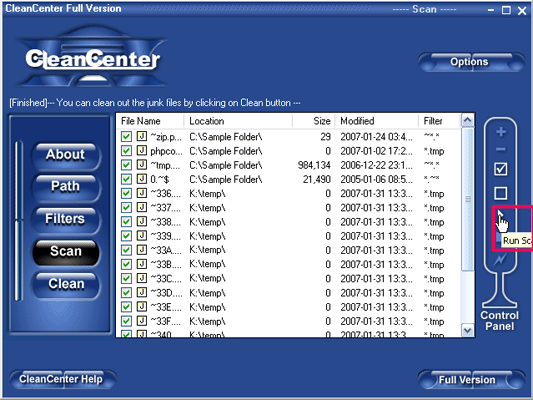
Task: Select the Scan section button
Action: [66, 252]
